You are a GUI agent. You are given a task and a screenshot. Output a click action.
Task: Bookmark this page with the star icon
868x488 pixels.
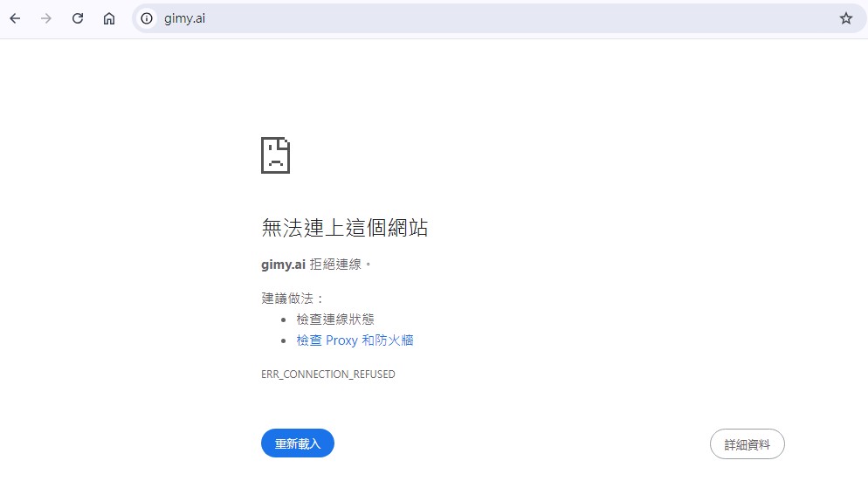point(845,18)
